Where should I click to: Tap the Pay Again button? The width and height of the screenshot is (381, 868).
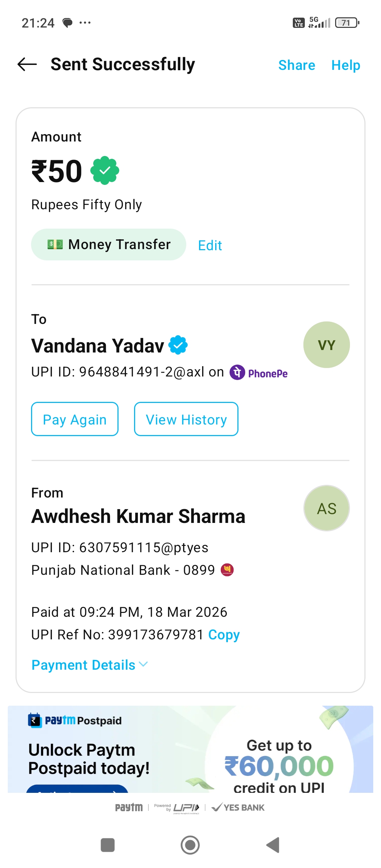coord(75,419)
